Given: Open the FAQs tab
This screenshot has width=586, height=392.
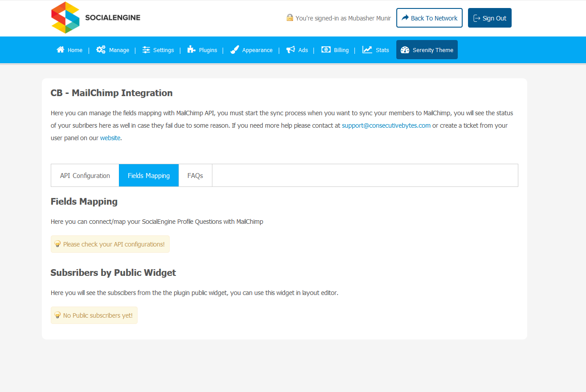Looking at the screenshot, I should [x=195, y=176].
